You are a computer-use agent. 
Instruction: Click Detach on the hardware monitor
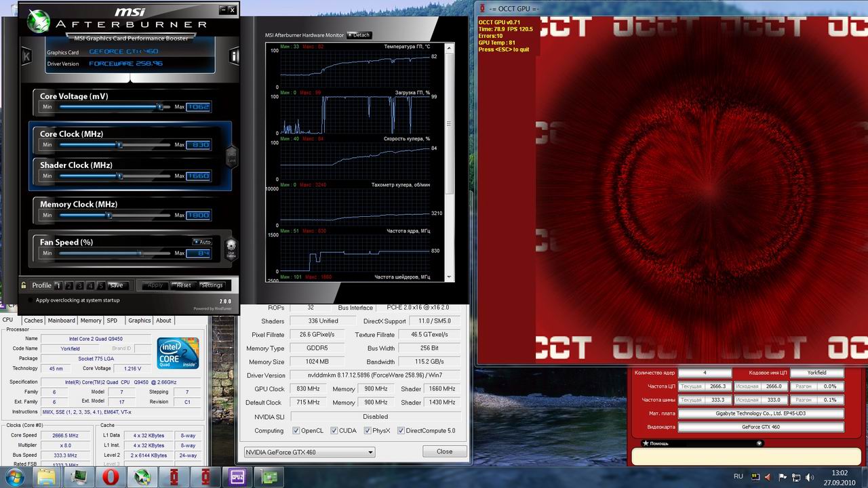pos(359,35)
